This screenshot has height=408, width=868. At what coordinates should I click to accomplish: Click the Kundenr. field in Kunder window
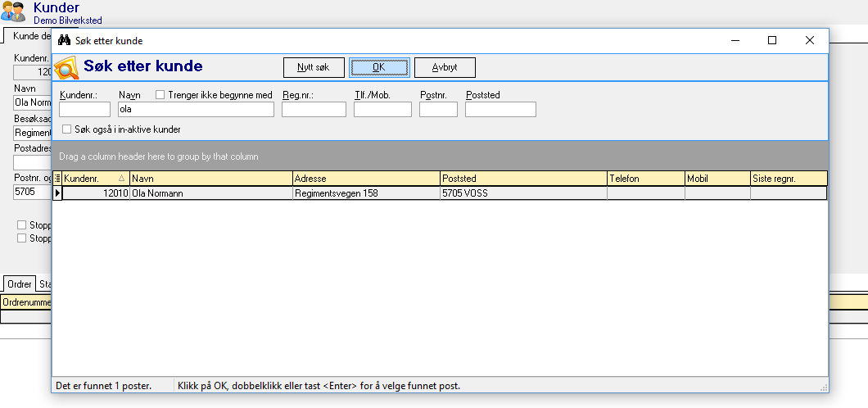[x=32, y=72]
